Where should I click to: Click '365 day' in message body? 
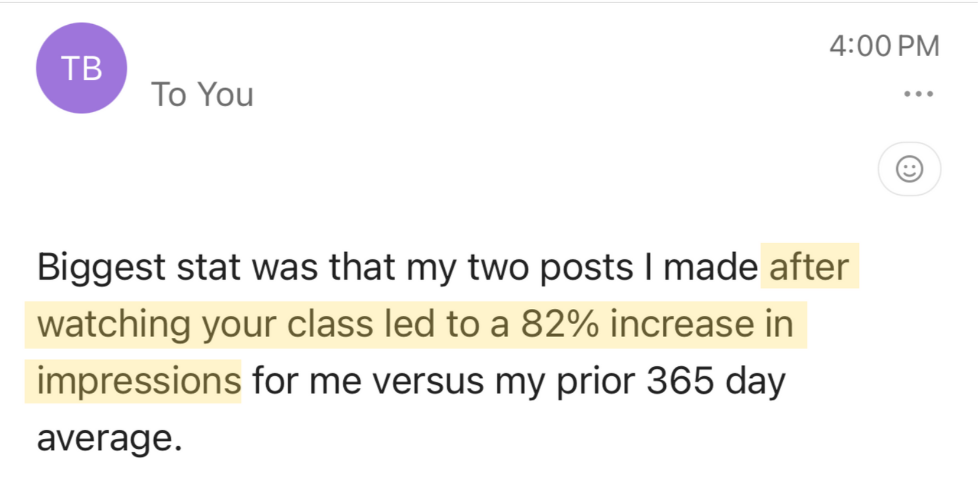(715, 381)
